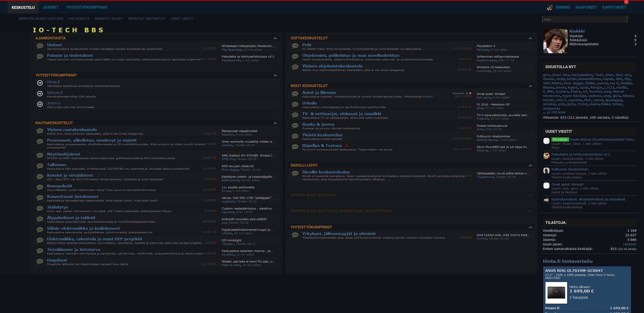
Task: Click the red warning icon beside Räpellys & Testaus
Action: click(x=347, y=145)
